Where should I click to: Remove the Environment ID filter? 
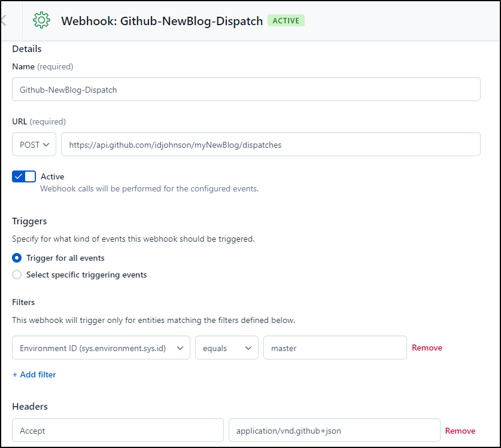[x=427, y=348]
